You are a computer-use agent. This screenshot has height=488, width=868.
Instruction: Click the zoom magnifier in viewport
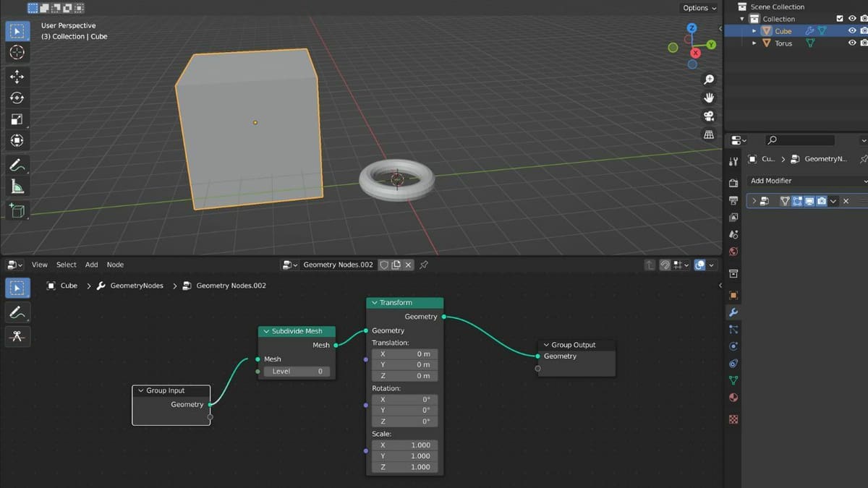[709, 79]
